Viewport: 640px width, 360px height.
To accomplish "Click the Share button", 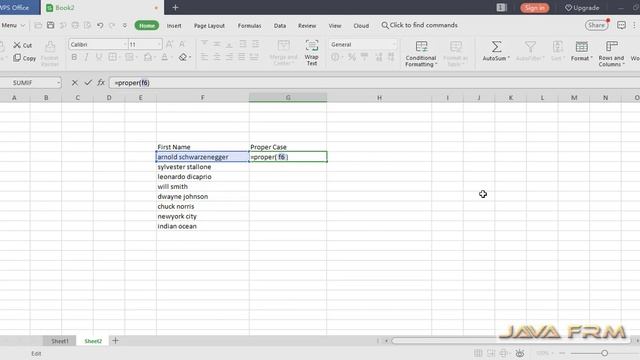I will 596,25.
